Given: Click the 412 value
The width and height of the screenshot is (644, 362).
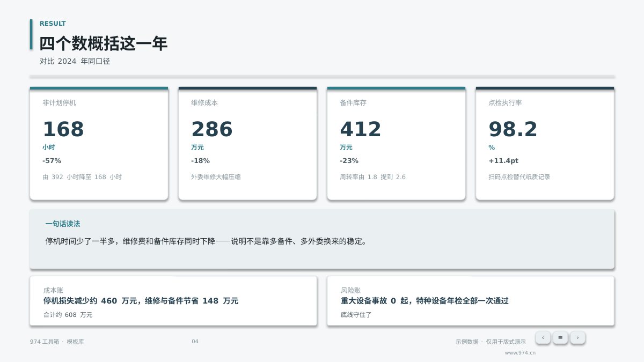Looking at the screenshot, I should (361, 129).
